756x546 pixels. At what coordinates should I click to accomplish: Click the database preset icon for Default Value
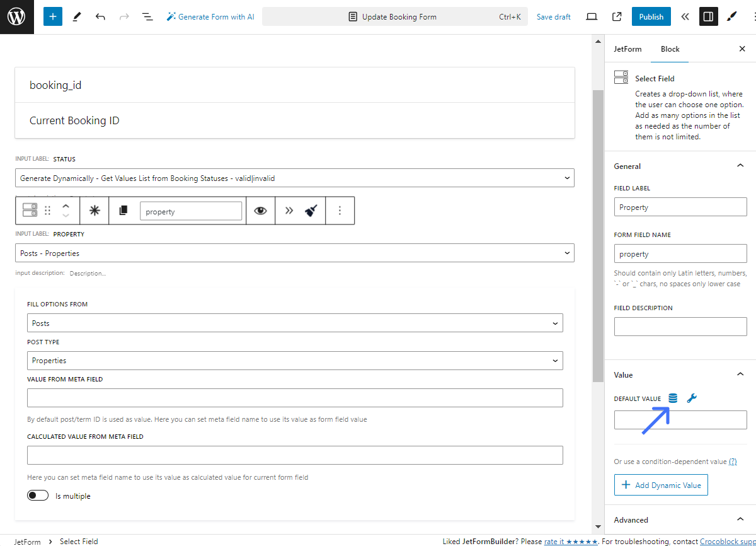[x=673, y=398]
